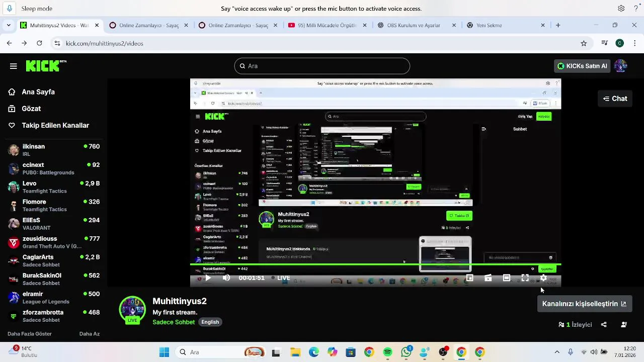Switch to Yeni Sekme tab

tap(505, 25)
